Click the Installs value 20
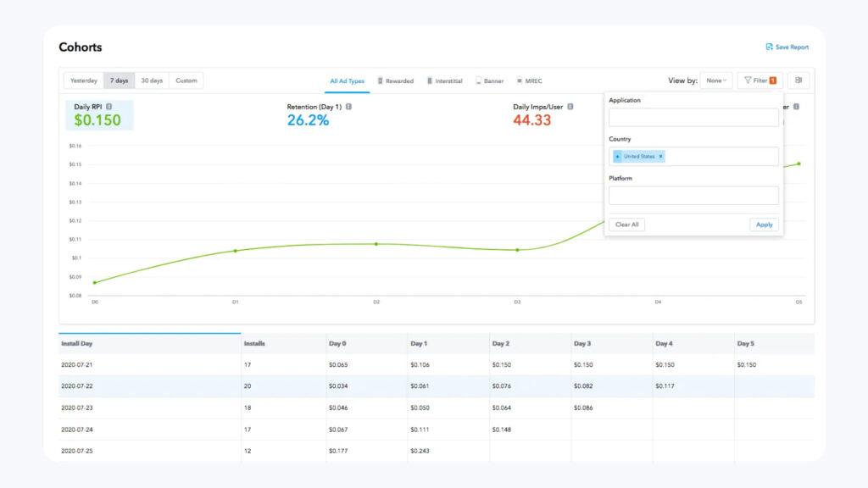 248,386
